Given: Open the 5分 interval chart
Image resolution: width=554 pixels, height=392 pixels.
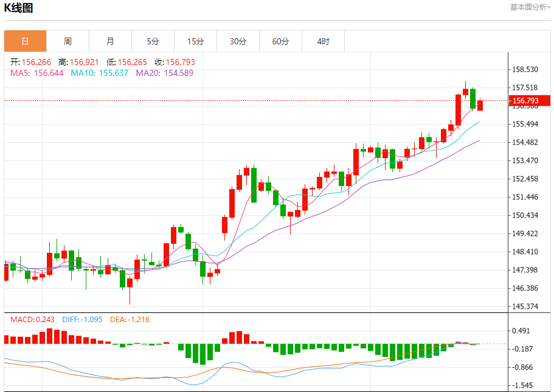Looking at the screenshot, I should point(153,41).
